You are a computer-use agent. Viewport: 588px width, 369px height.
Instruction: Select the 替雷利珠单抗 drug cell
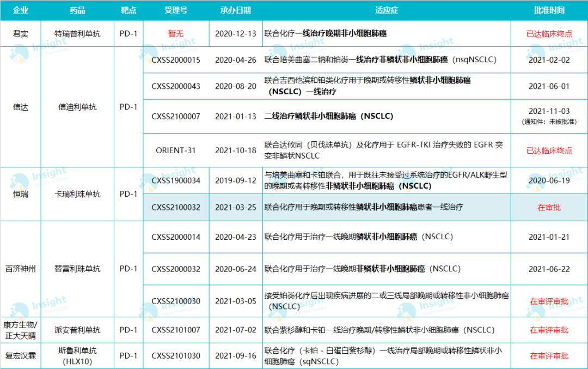pyautogui.click(x=77, y=269)
